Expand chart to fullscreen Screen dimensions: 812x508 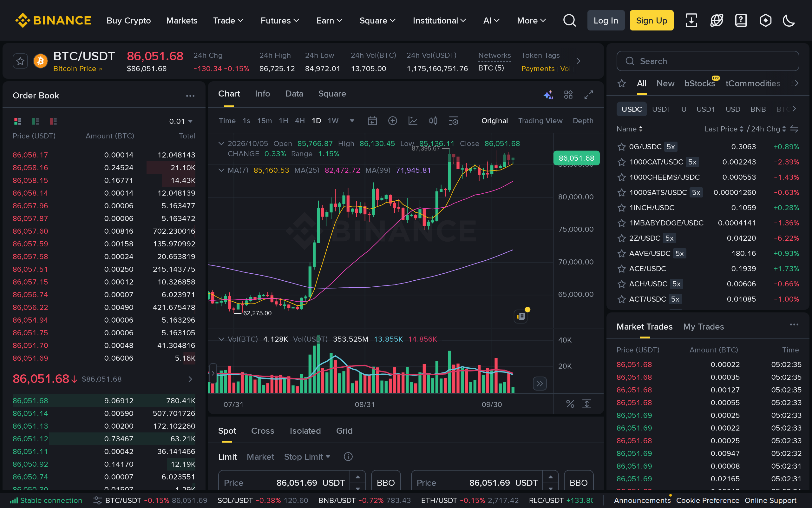pos(588,95)
